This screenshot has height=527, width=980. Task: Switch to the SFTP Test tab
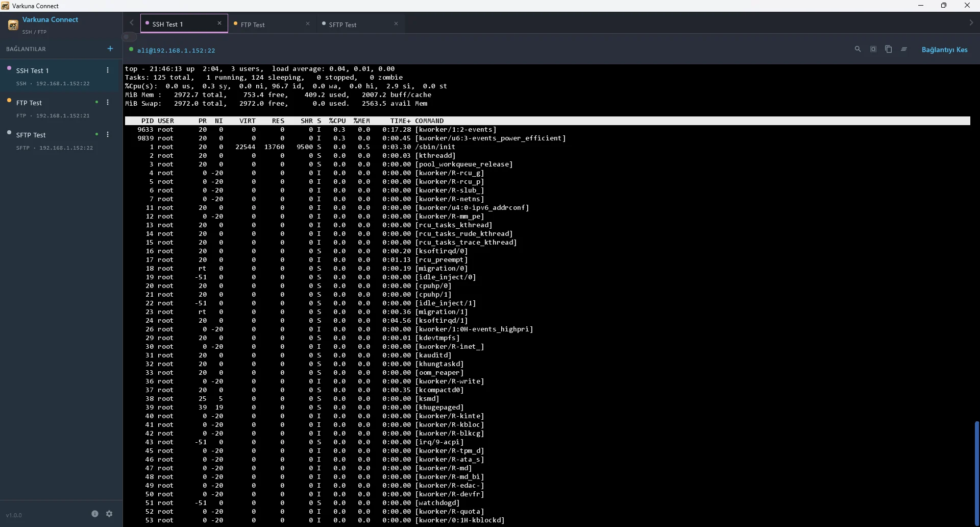click(360, 24)
